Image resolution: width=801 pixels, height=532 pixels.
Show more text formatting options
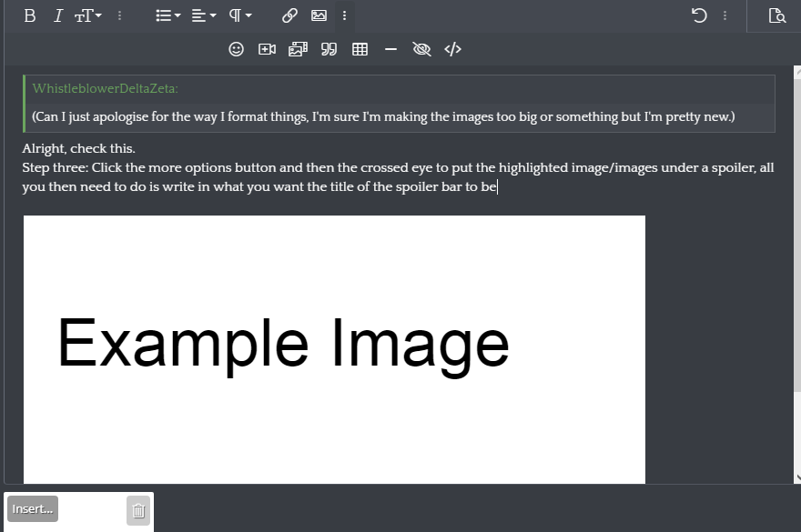pos(119,15)
